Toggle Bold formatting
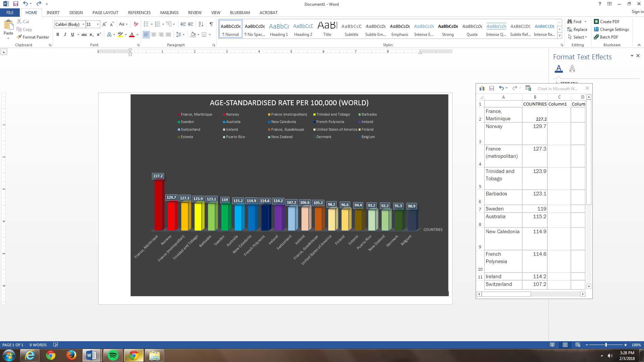Image resolution: width=644 pixels, height=362 pixels. click(58, 35)
